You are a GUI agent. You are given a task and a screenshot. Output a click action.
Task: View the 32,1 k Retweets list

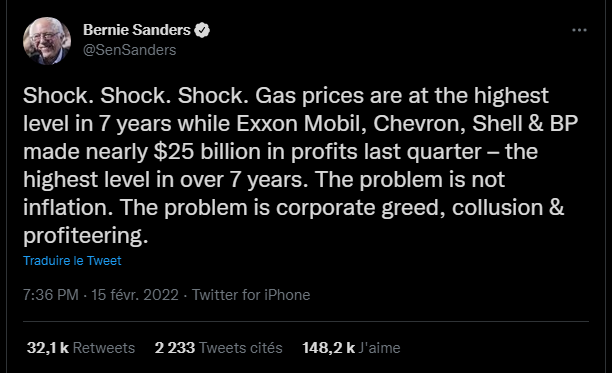tap(81, 348)
